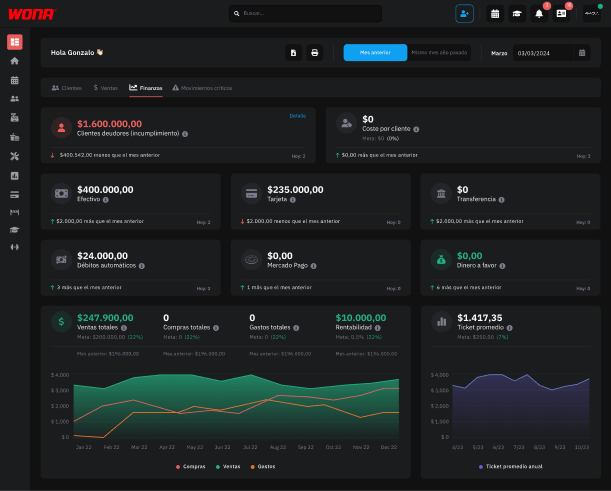Screen dimensions: 611x491
Task: Open the Detalle link for debtors
Action: 298,116
